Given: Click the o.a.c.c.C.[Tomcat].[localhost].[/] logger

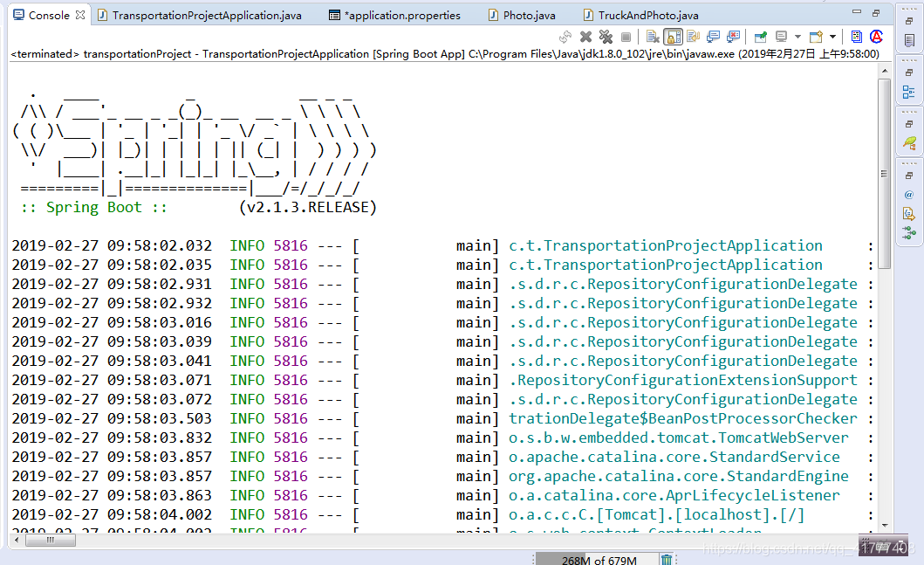Looking at the screenshot, I should click(656, 515).
